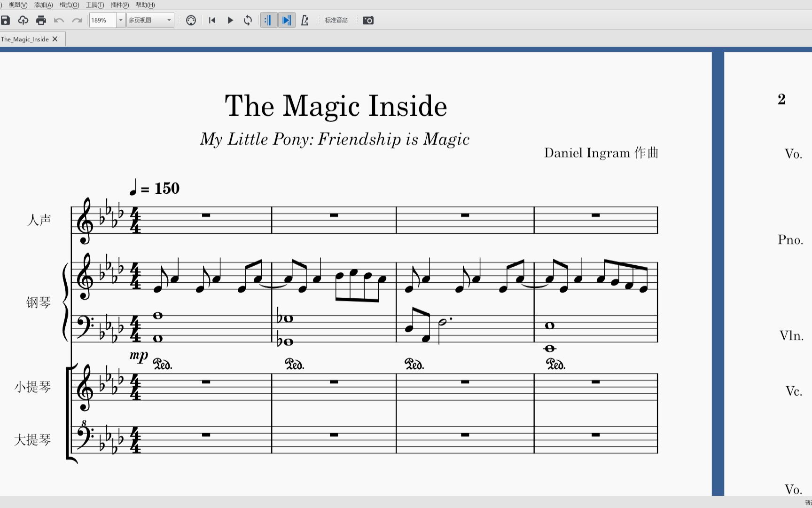Select the Pno. label on page two
Screen dimensions: 812x508
[790, 240]
